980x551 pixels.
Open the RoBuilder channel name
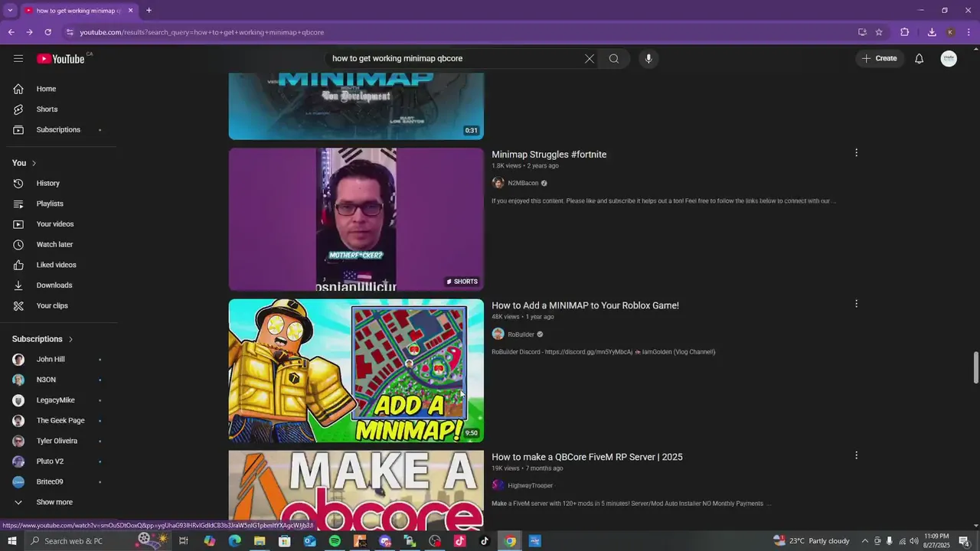521,334
